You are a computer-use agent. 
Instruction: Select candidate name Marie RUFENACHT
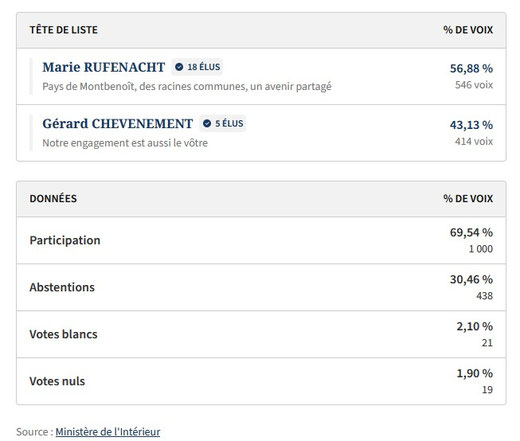(104, 67)
